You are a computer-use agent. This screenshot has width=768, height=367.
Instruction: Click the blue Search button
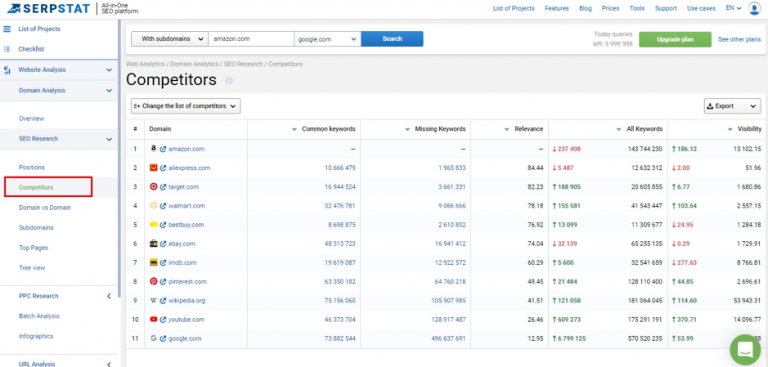(392, 39)
